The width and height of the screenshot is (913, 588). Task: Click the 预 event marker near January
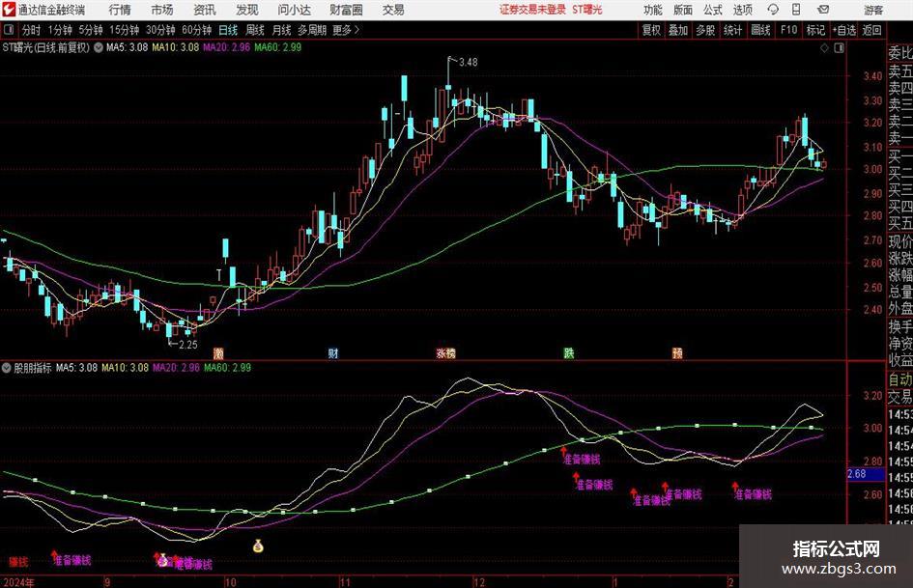[x=677, y=353]
